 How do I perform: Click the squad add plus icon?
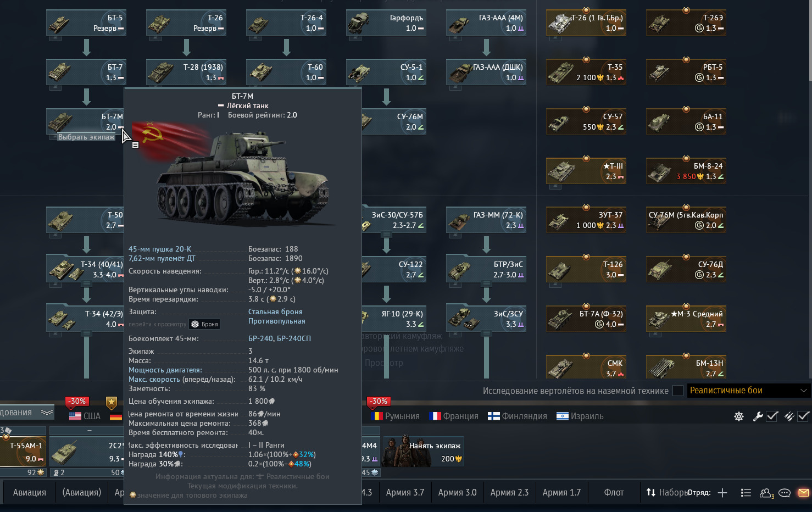click(722, 493)
